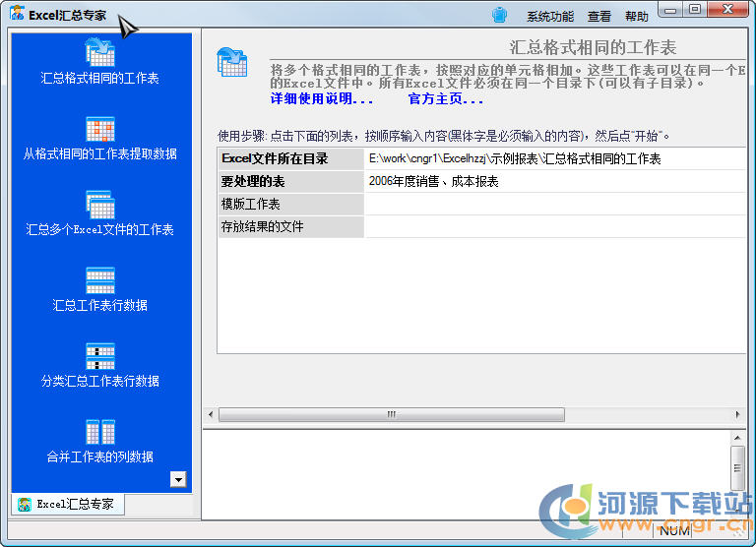Expand the sidebar scroll-down arrow button

178,479
